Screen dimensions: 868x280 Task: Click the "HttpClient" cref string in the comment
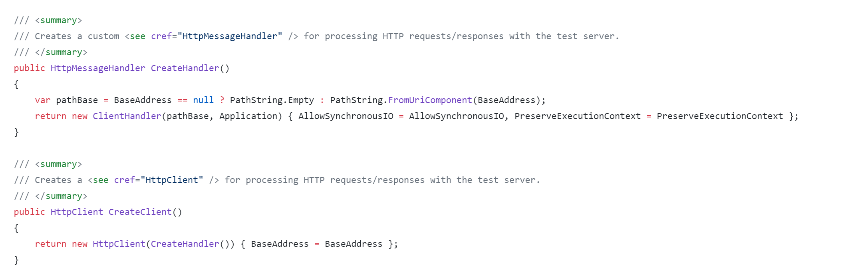pyautogui.click(x=172, y=180)
